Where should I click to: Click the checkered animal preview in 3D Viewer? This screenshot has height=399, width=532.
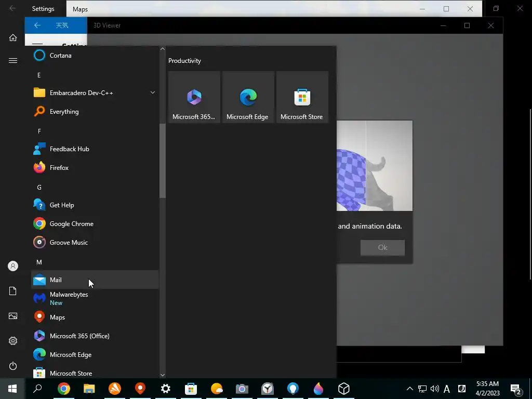pos(375,166)
